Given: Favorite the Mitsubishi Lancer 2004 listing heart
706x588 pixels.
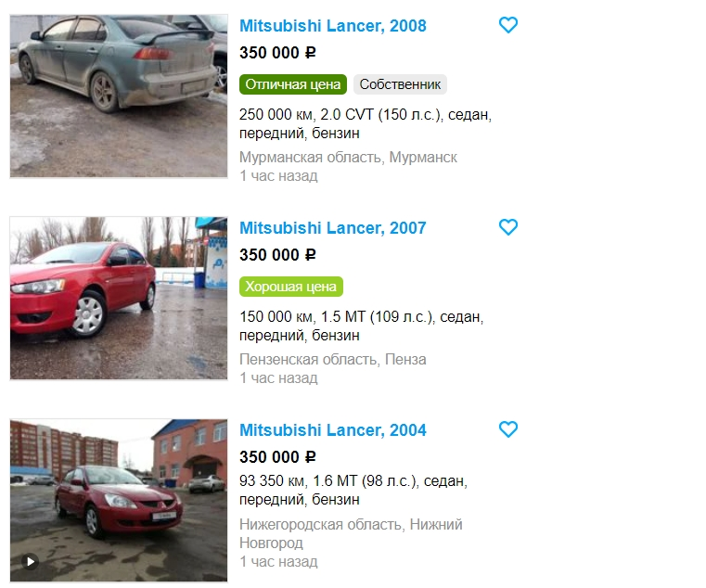Looking at the screenshot, I should (x=508, y=429).
